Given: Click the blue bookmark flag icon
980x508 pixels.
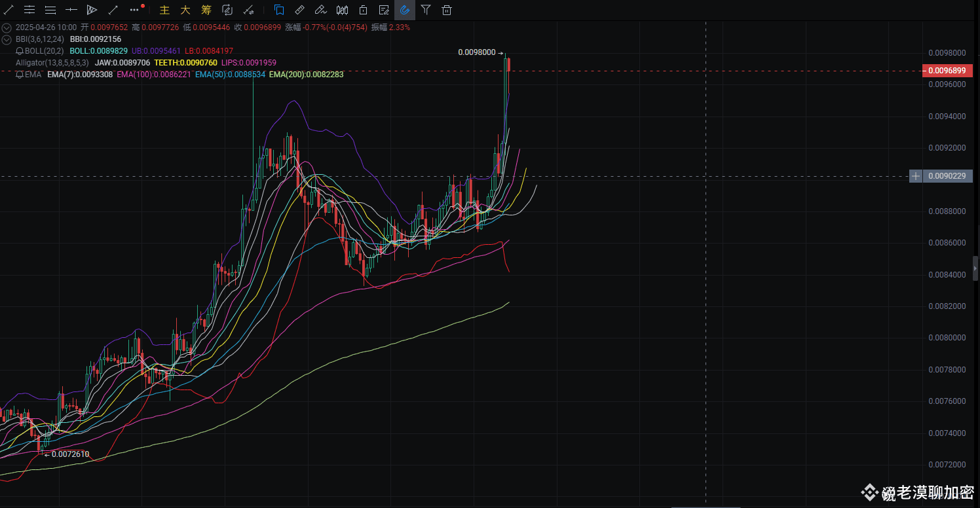Looking at the screenshot, I should click(x=279, y=10).
